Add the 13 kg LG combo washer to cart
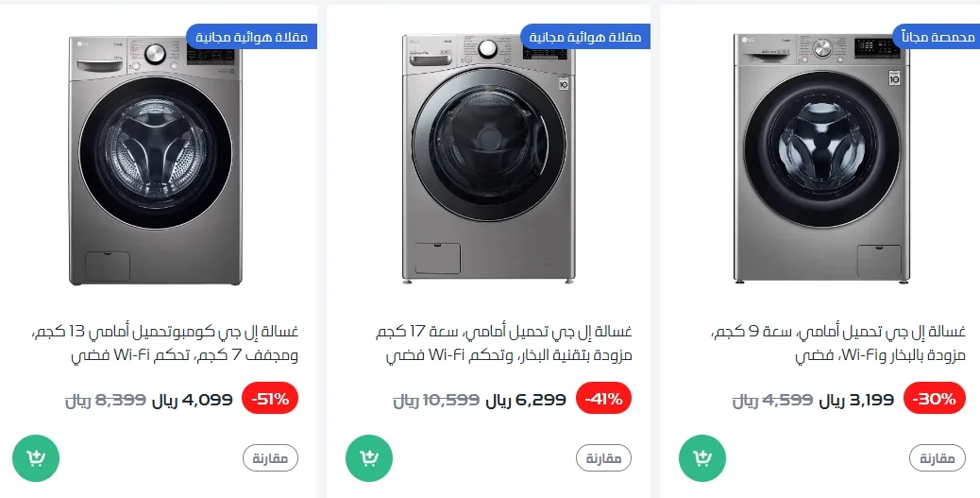The image size is (980, 498). pos(36,458)
